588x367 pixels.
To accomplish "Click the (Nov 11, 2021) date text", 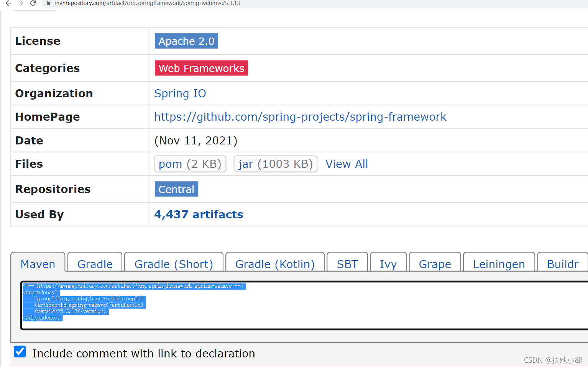I will (196, 141).
